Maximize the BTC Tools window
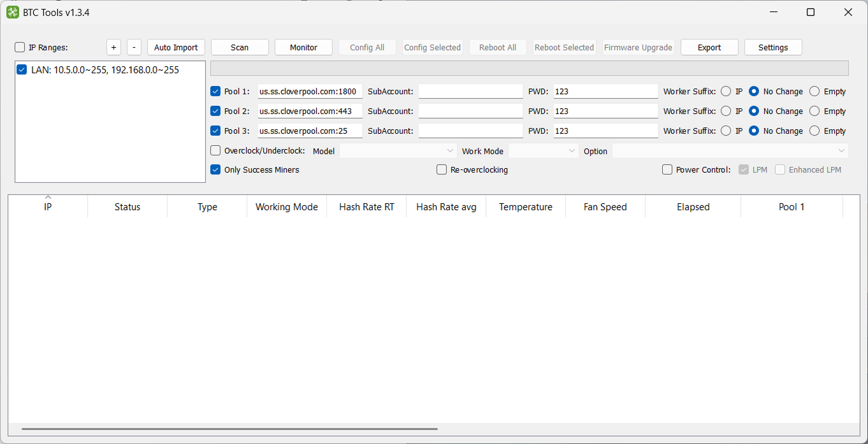Screen dimensions: 868x444 pos(811,12)
